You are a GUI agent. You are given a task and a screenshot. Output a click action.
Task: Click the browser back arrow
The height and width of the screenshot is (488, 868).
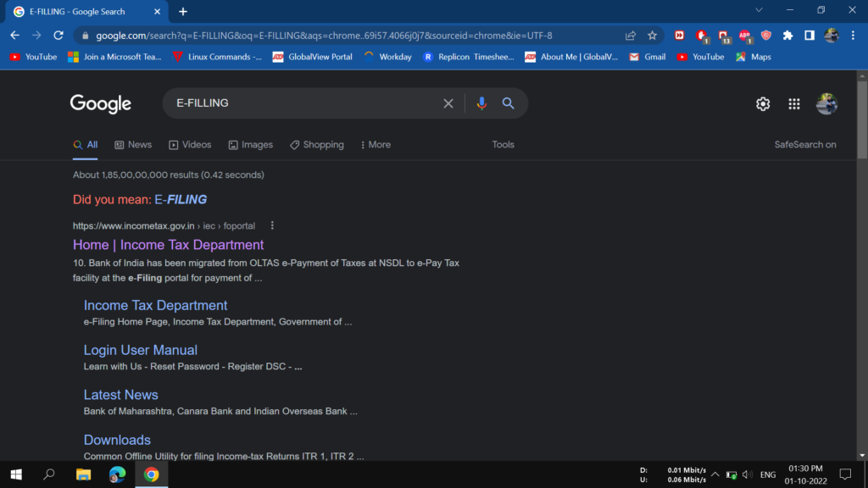click(x=15, y=36)
